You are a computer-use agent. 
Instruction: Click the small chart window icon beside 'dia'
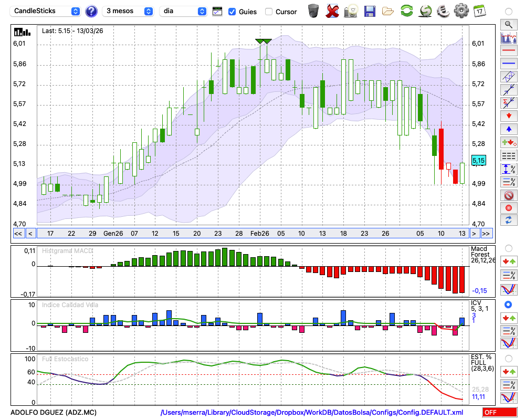(x=217, y=12)
